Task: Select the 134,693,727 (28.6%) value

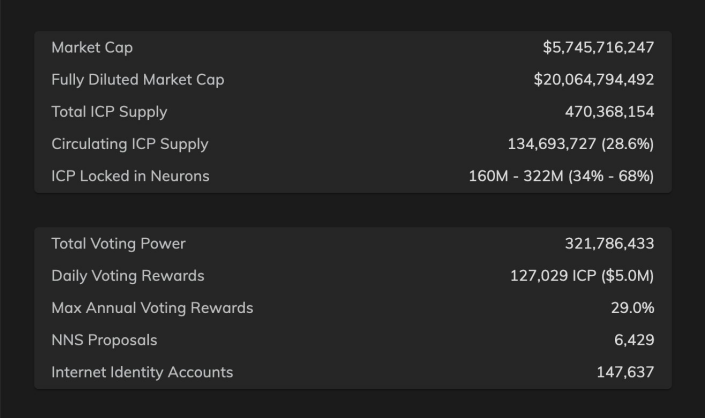Action: tap(581, 144)
